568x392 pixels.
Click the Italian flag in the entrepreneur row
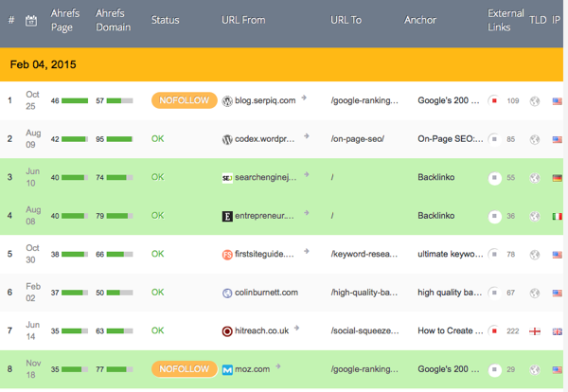557,216
